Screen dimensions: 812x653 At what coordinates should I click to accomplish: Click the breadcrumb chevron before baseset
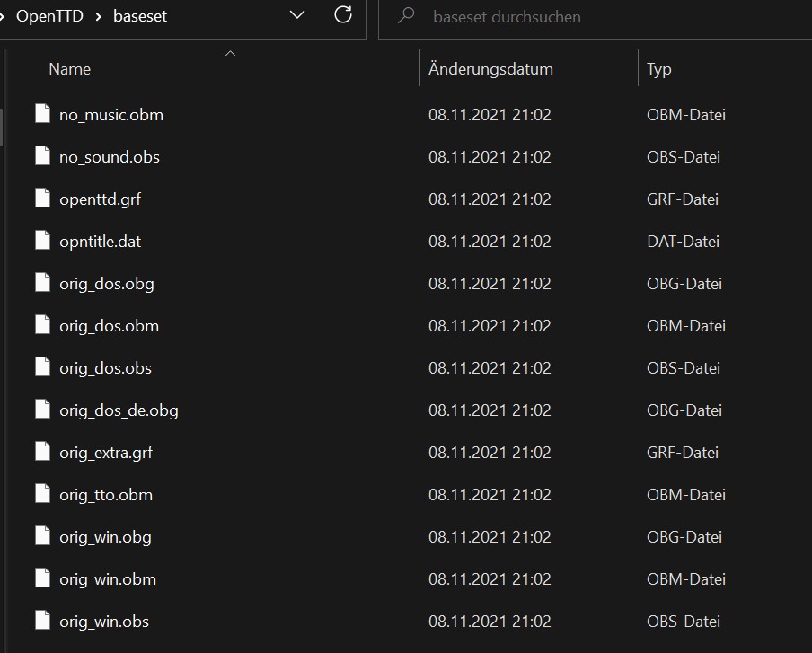pyautogui.click(x=98, y=16)
